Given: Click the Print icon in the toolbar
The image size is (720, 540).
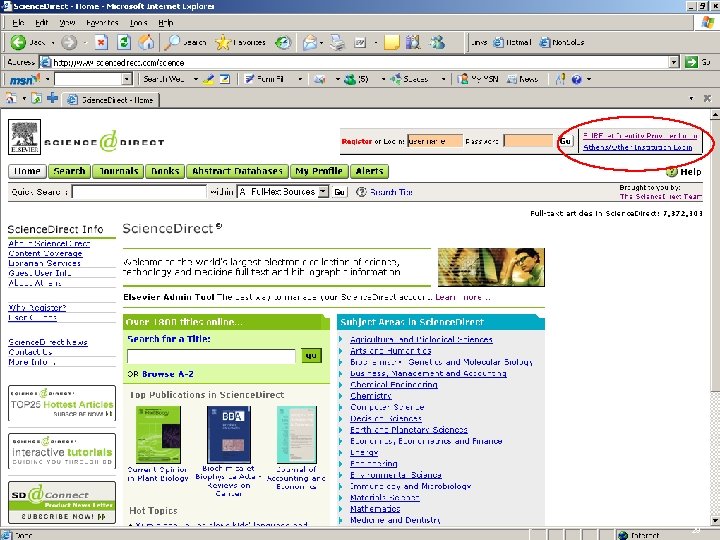Looking at the screenshot, I should click(x=338, y=42).
